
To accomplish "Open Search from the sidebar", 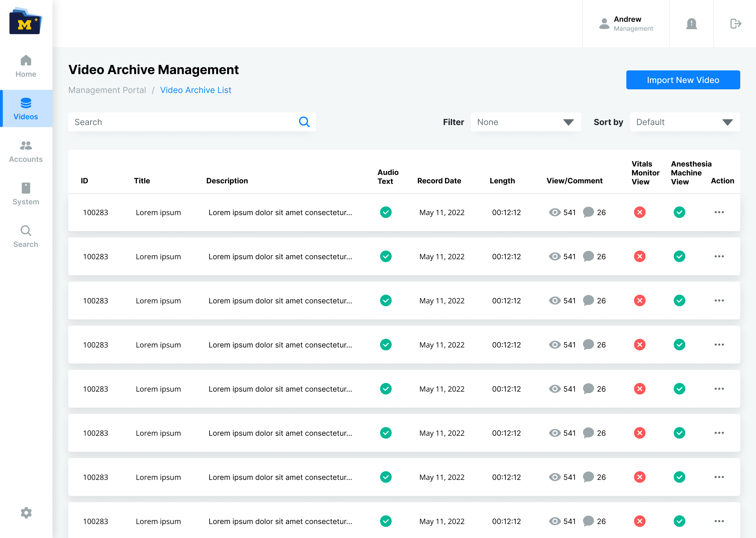I will pyautogui.click(x=26, y=236).
